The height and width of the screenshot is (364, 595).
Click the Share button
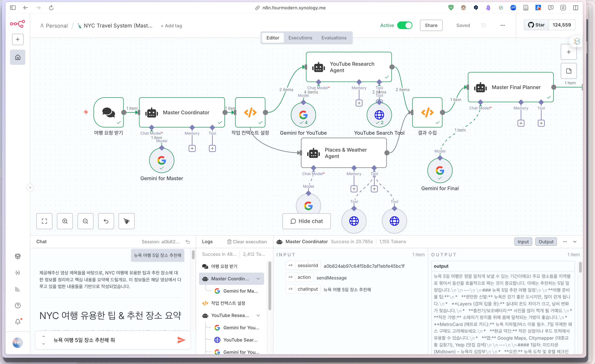pyautogui.click(x=431, y=25)
